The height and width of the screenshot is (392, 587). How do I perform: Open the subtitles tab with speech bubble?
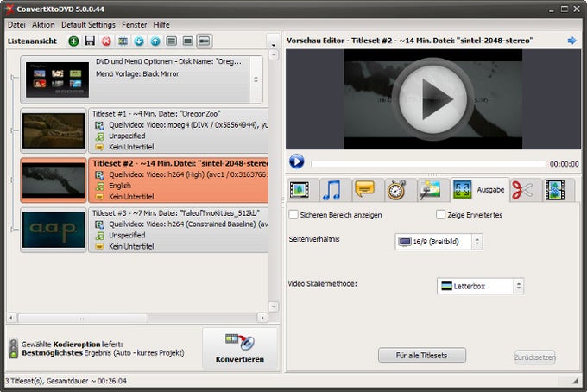tap(364, 190)
